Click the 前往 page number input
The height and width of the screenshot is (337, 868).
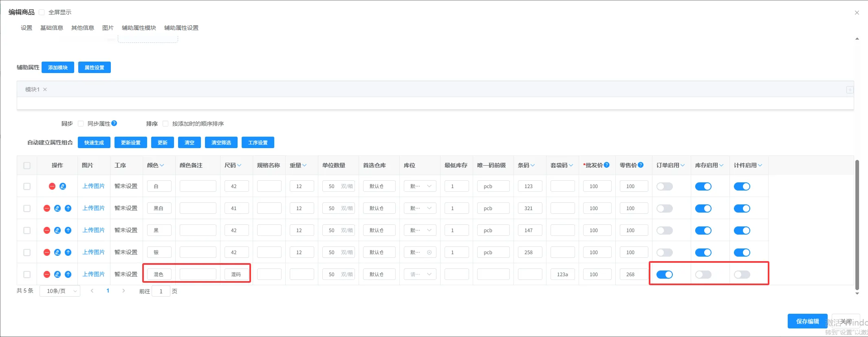tap(161, 291)
